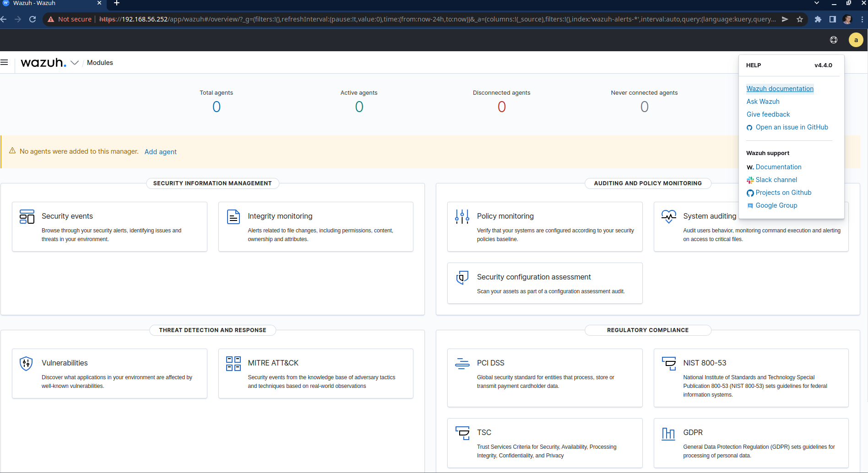The height and width of the screenshot is (473, 868).
Task: Select the Security configuration assessment shield icon
Action: click(x=462, y=278)
